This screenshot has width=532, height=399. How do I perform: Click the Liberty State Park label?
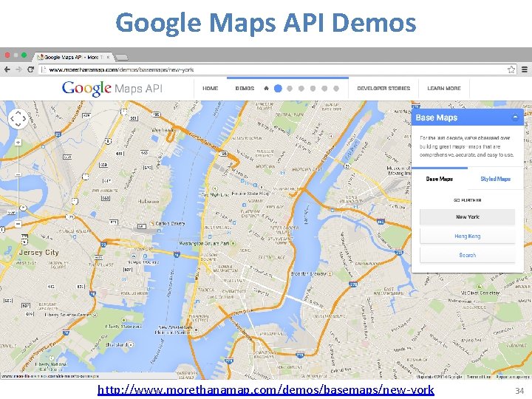pos(123,327)
